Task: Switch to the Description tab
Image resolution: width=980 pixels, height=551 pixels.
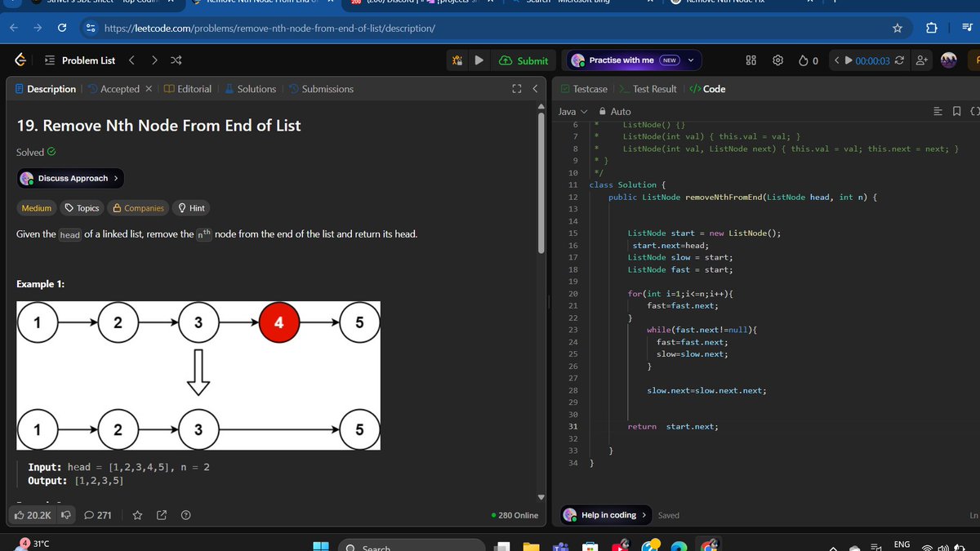Action: (x=46, y=89)
